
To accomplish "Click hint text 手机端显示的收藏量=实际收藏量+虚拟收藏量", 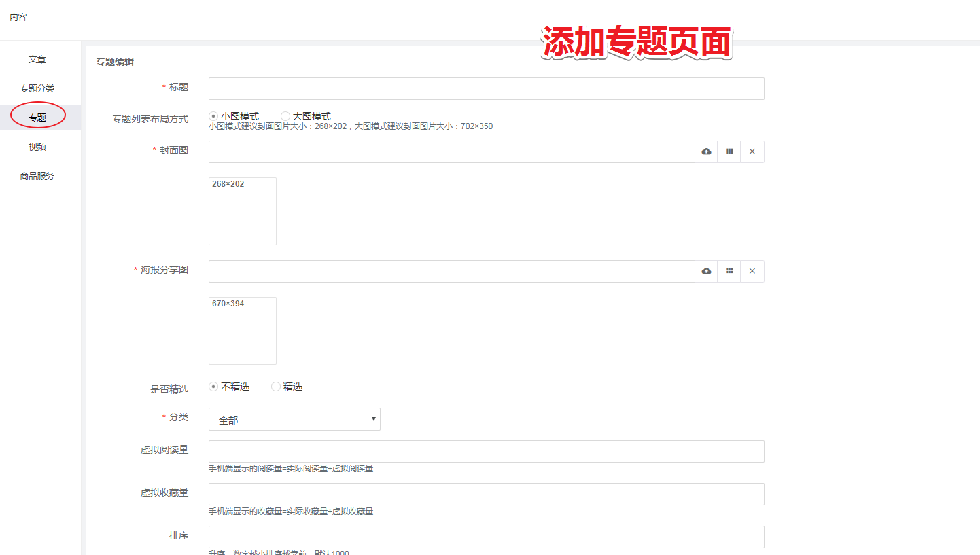I will point(291,512).
